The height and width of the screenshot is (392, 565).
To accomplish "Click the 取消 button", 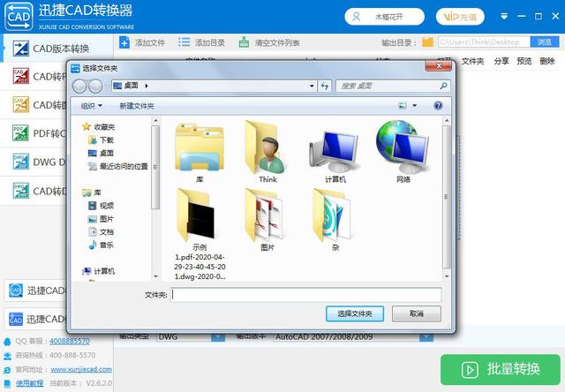I will click(416, 313).
